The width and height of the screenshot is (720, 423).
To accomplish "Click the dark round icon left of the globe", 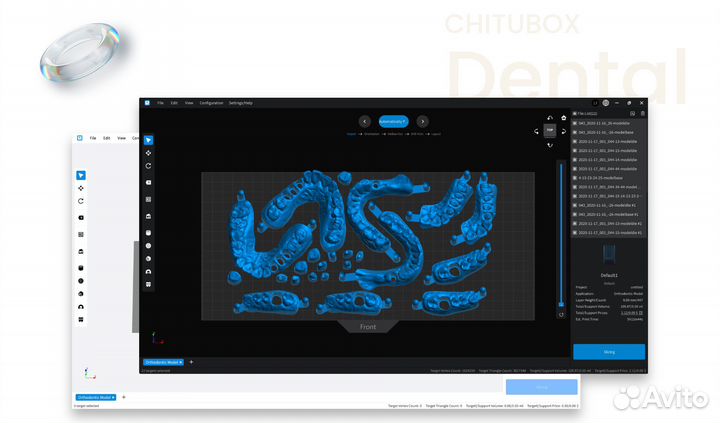I will 595,103.
